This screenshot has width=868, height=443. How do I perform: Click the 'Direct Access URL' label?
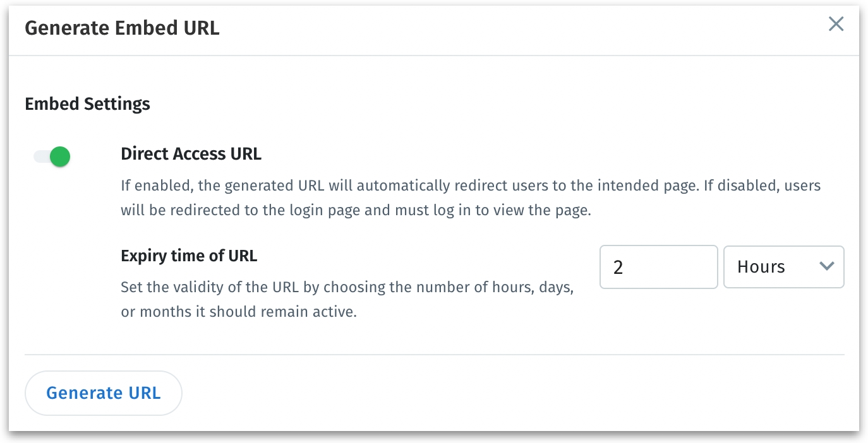(x=191, y=153)
